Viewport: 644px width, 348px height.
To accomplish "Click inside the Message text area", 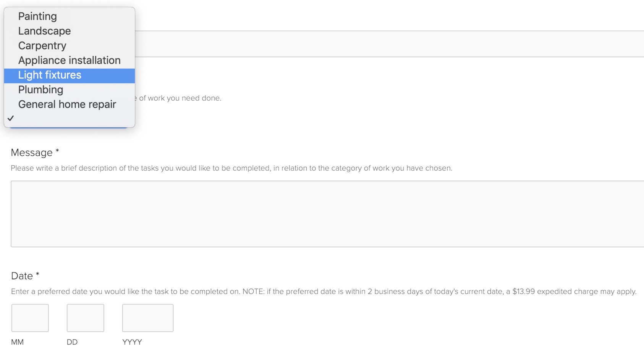I will coord(327,214).
